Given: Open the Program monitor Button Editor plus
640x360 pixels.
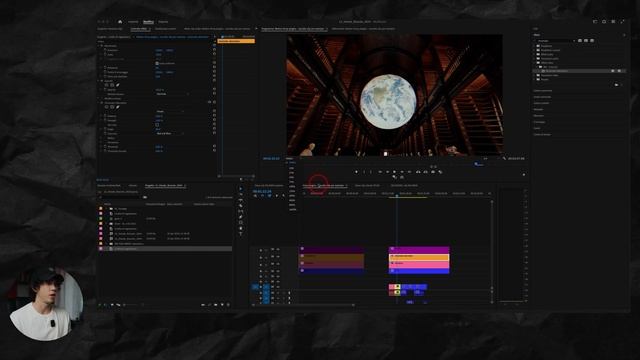Looking at the screenshot, I should pyautogui.click(x=524, y=175).
